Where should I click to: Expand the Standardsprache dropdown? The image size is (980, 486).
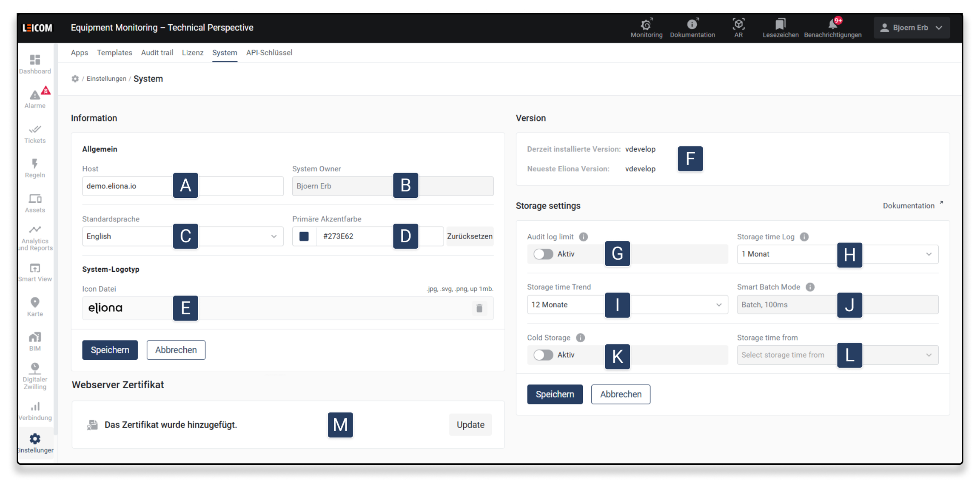(273, 236)
